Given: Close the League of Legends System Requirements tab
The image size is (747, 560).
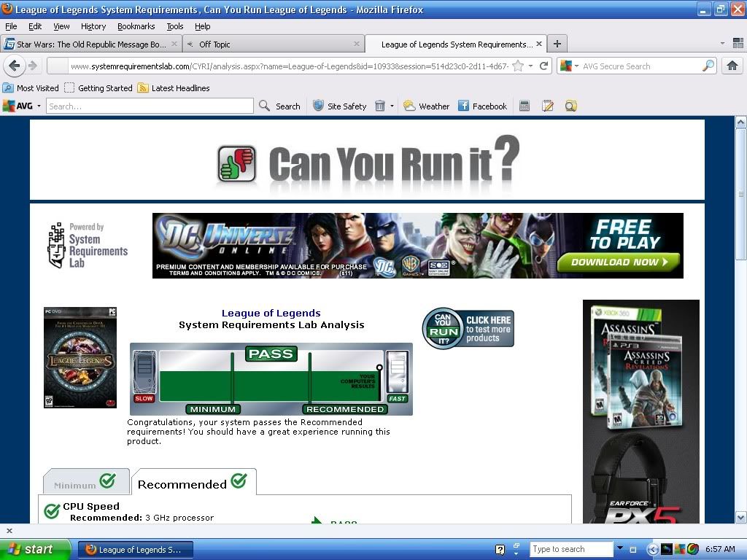Looking at the screenshot, I should (x=539, y=44).
